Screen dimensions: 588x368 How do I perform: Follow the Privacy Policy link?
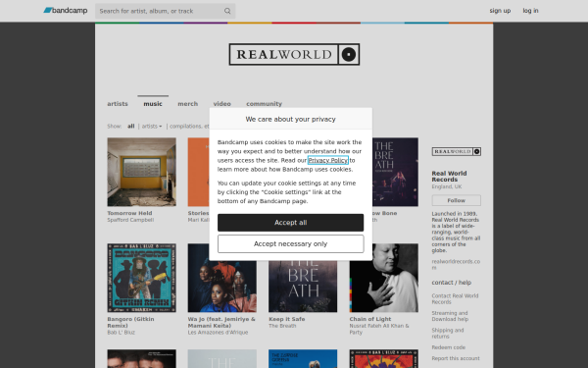[x=327, y=160]
